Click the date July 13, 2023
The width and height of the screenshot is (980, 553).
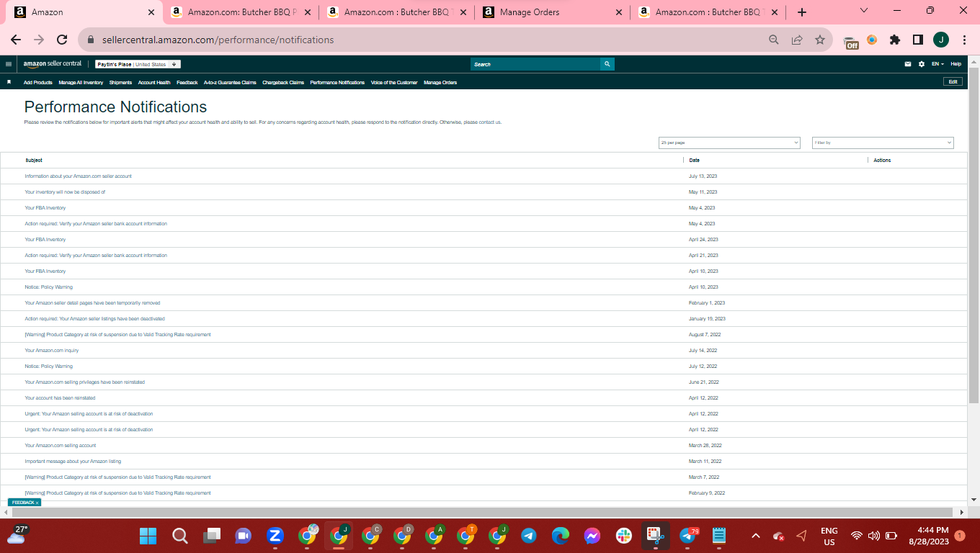point(703,176)
